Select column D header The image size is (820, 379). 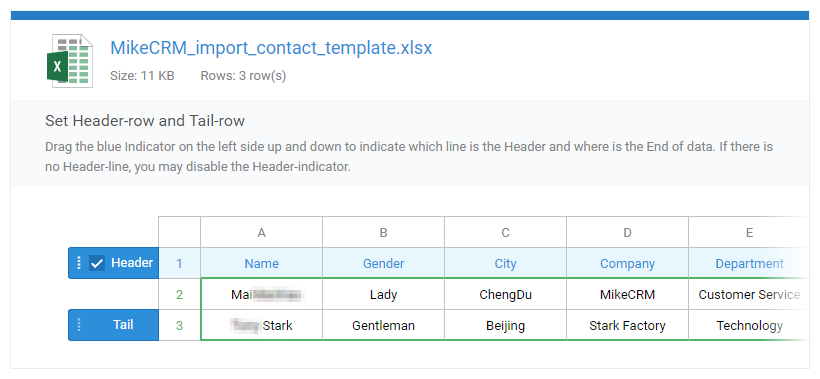coord(628,233)
